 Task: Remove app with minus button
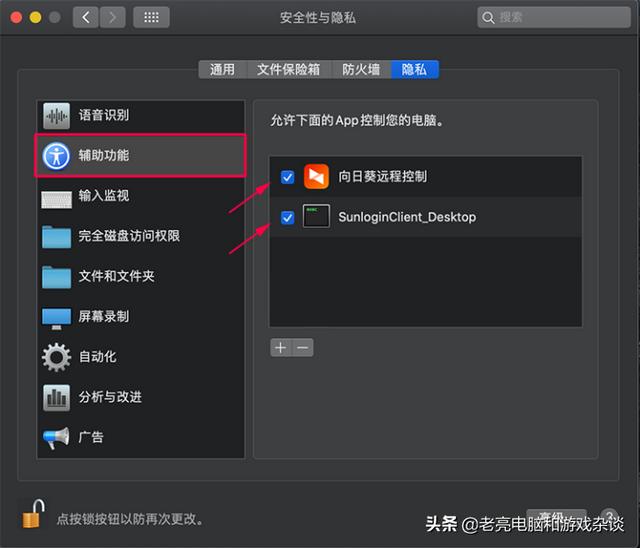coord(303,348)
